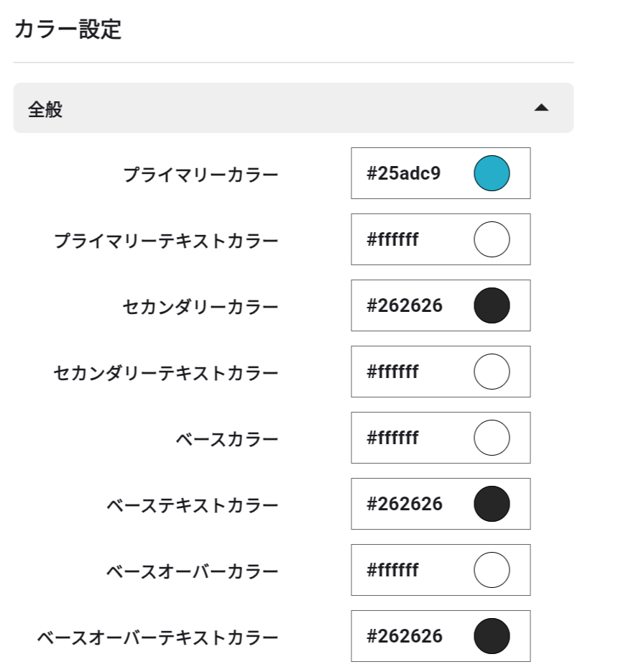Click the プライマリーテキストカラー white swatch
The image size is (631, 672).
(492, 239)
